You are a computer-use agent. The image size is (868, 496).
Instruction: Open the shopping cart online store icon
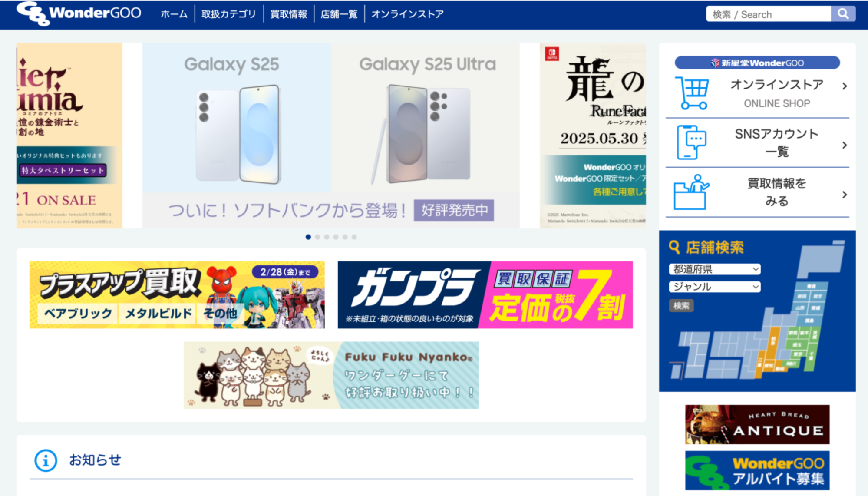[x=692, y=93]
